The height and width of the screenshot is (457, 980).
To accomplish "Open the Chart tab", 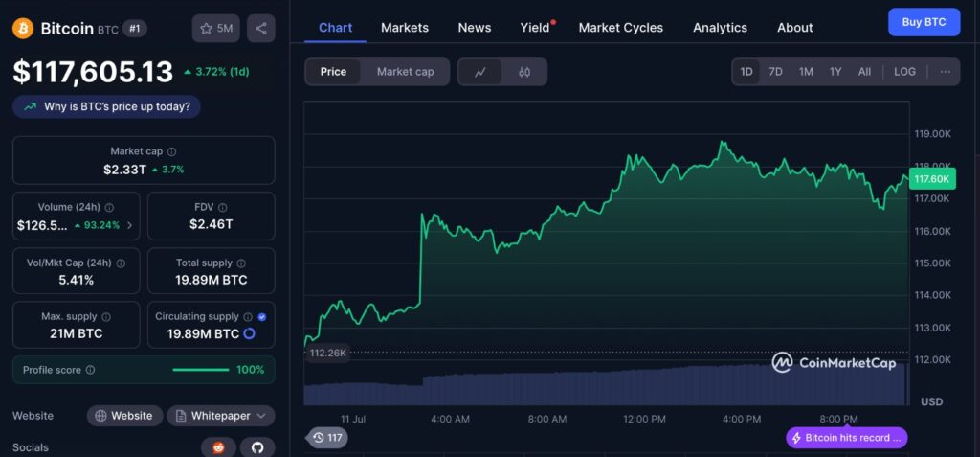I will (x=336, y=28).
